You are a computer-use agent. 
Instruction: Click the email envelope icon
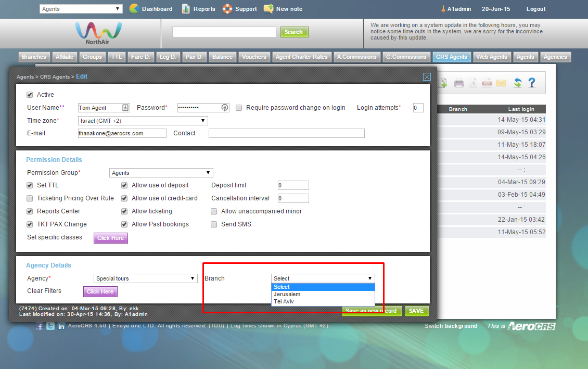(x=501, y=83)
